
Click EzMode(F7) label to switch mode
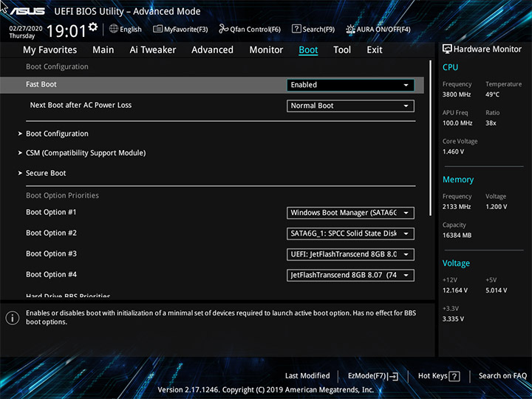pos(367,376)
